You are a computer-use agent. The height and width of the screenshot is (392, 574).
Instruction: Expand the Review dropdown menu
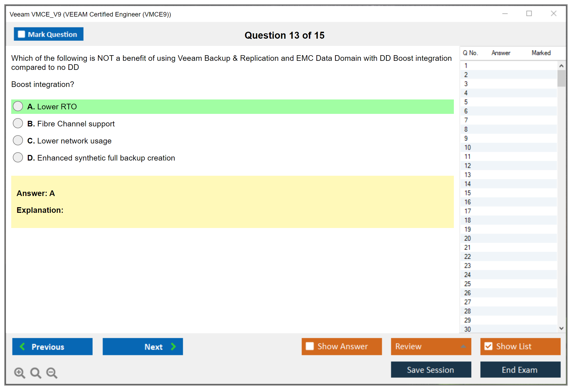(463, 346)
